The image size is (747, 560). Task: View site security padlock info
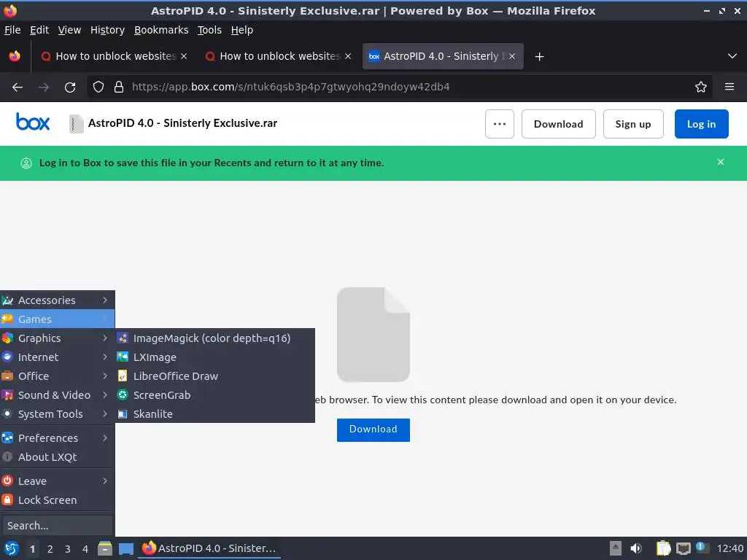pos(119,87)
